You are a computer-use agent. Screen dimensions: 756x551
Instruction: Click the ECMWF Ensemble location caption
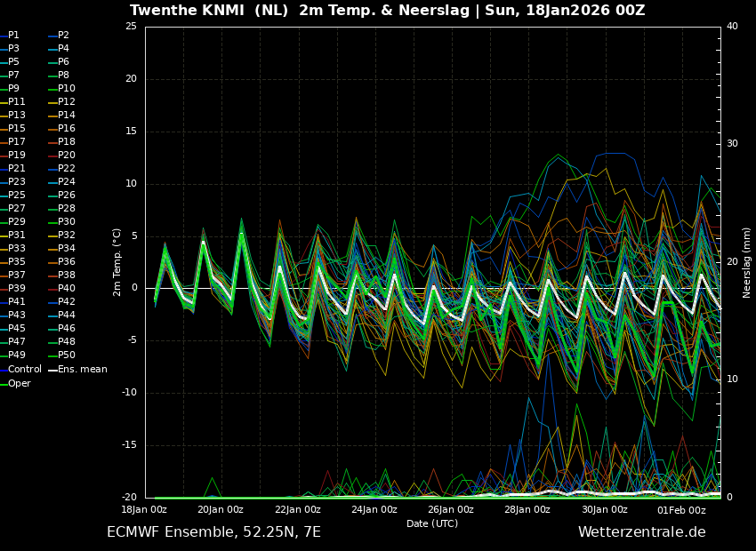[x=213, y=532]
